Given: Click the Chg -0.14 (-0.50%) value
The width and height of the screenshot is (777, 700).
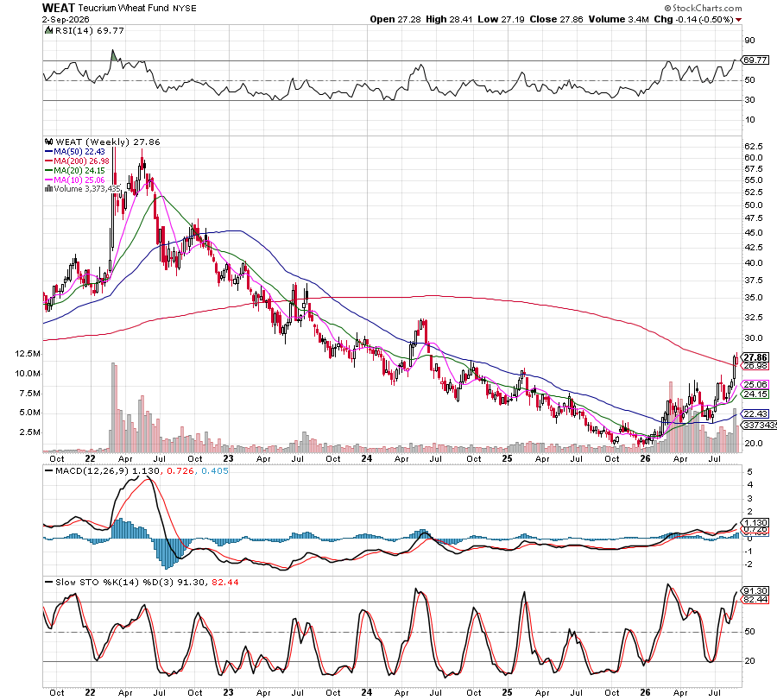Looking at the screenshot, I should click(x=694, y=19).
